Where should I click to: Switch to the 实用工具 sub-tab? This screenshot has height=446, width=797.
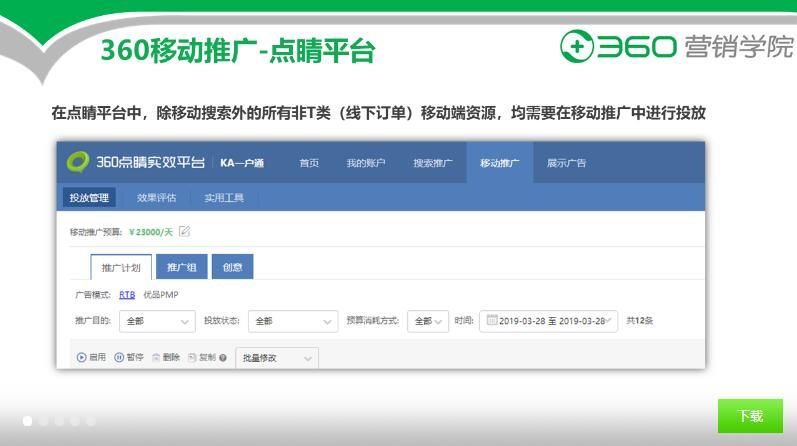point(224,197)
